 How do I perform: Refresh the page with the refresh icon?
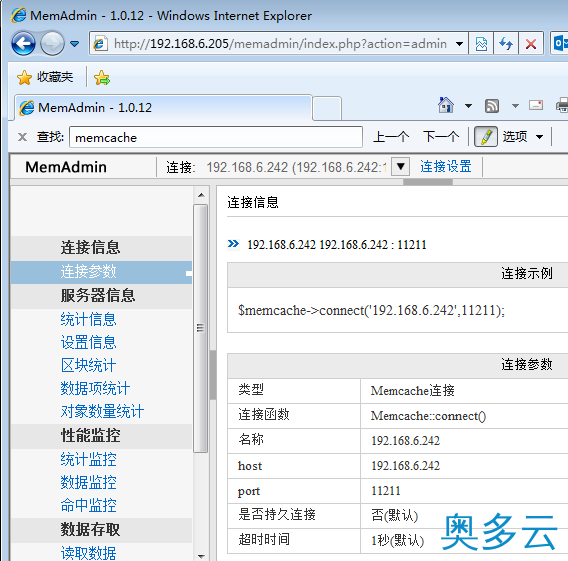(x=506, y=44)
